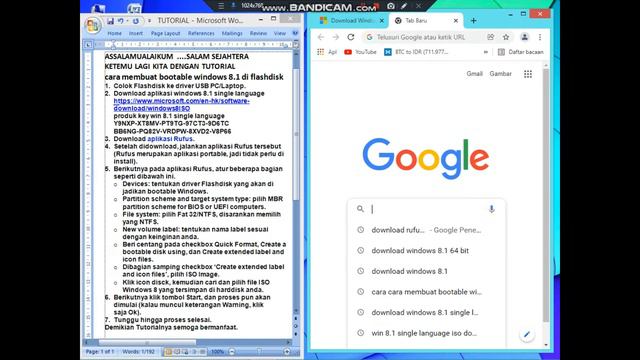Select 'download windows 8.1 64 bit' suggestion

pos(427,251)
